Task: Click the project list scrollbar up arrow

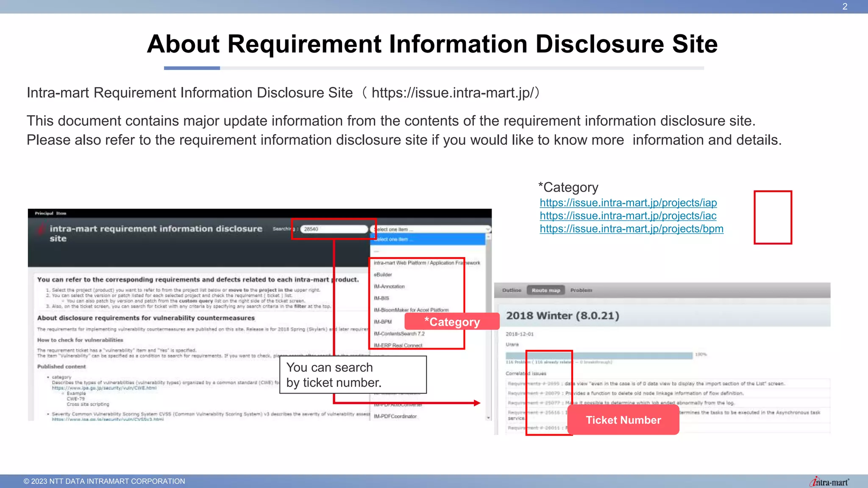Action: pos(488,237)
